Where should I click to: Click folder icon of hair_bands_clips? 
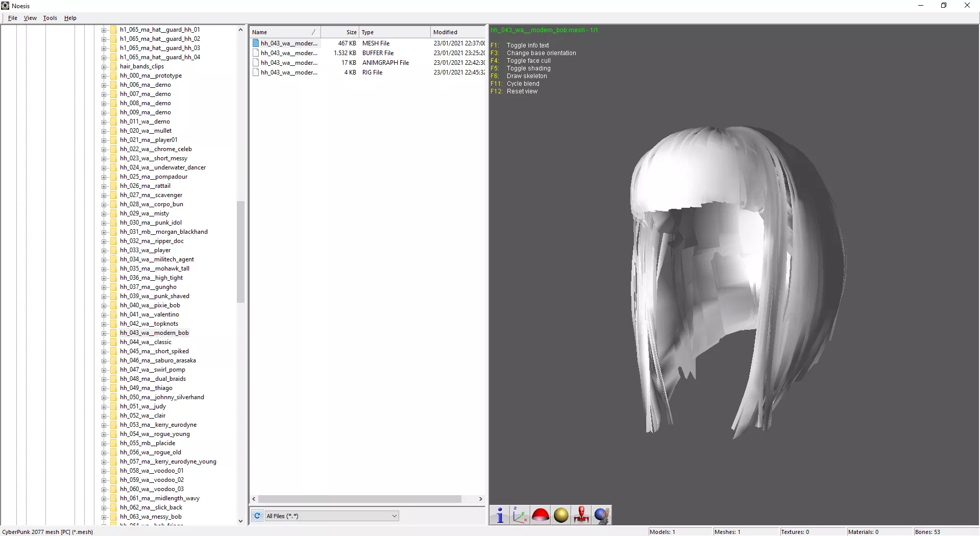[x=113, y=66]
